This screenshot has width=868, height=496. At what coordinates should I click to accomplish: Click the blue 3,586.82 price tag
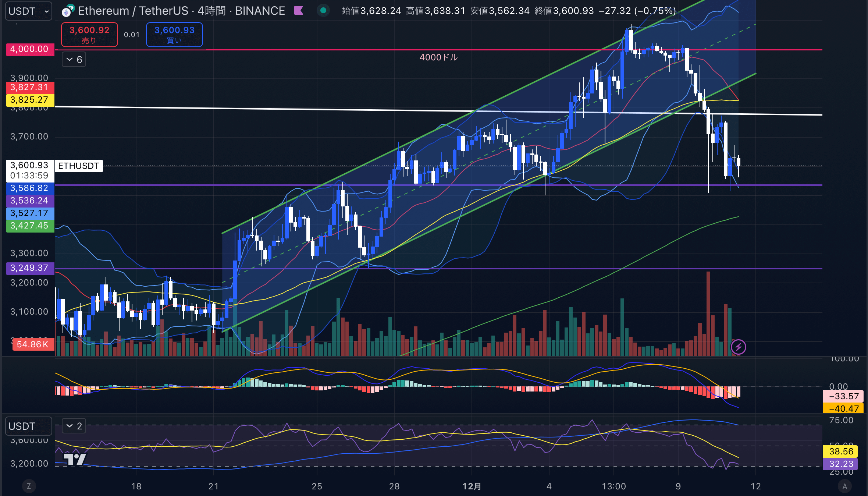pos(30,188)
